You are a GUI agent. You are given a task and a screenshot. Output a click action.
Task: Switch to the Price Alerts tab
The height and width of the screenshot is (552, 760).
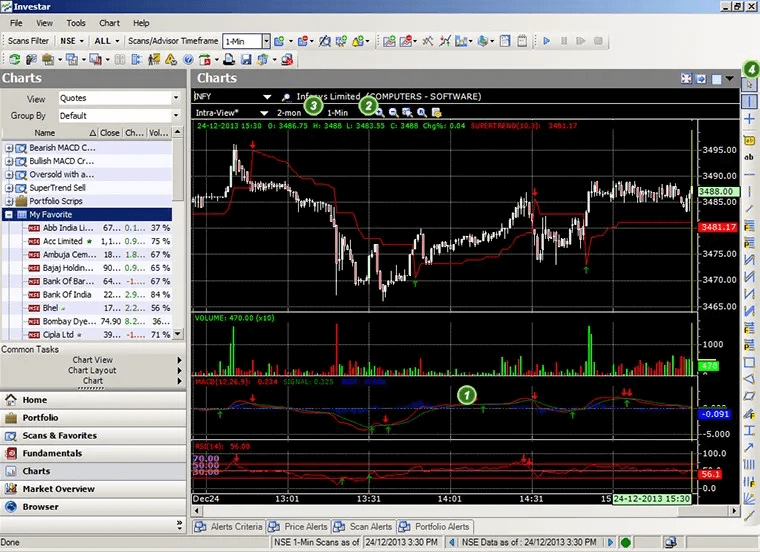coord(299,527)
